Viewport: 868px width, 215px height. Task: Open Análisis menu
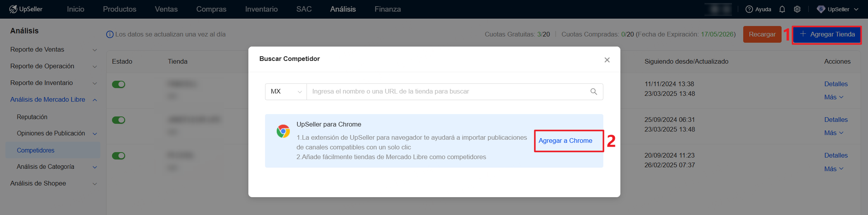pos(343,9)
